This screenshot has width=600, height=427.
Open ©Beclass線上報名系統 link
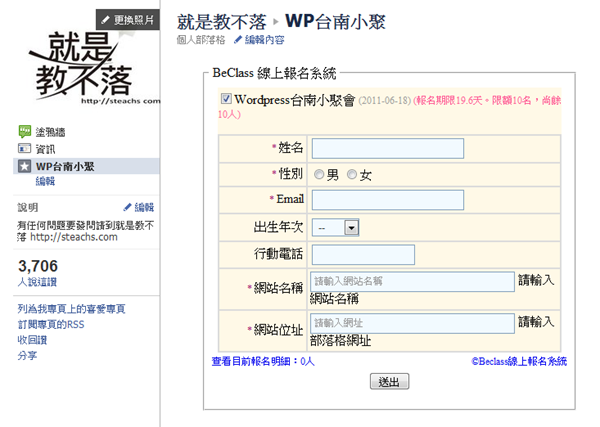(x=519, y=361)
